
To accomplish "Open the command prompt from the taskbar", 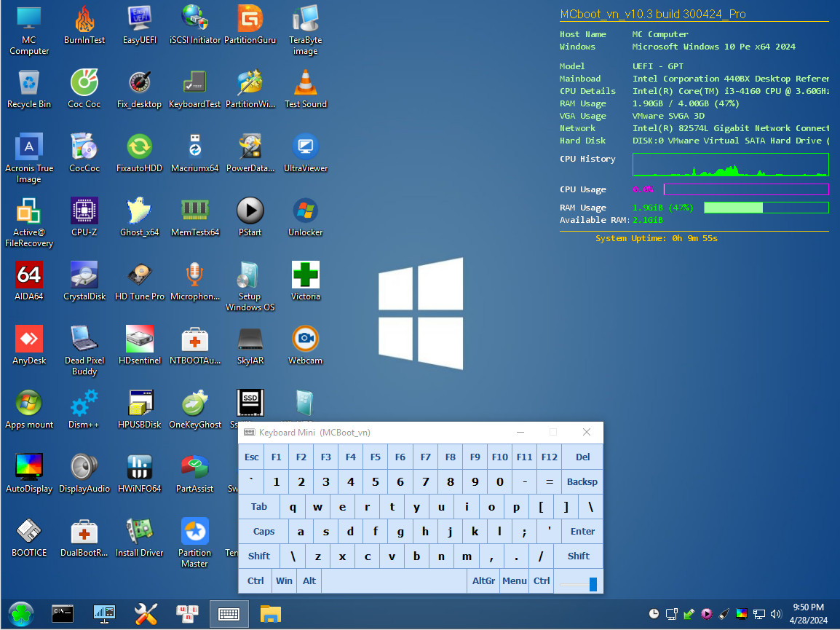I will (63, 614).
